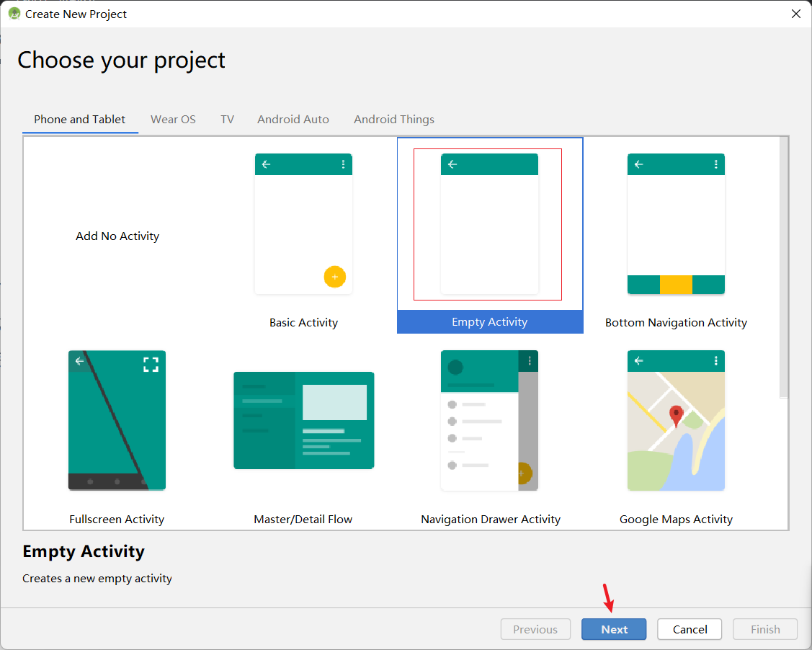Click the Next button
Viewport: 812px width, 650px height.
(613, 628)
